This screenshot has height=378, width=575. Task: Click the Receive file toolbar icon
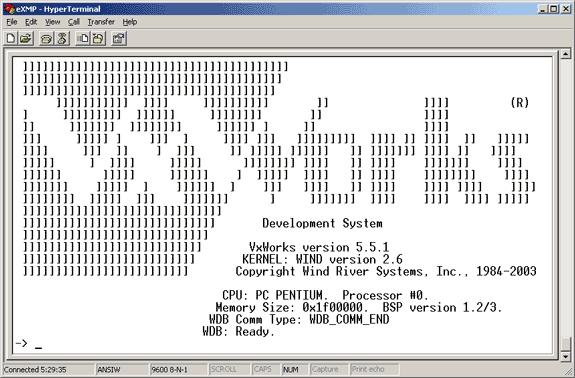(98, 38)
